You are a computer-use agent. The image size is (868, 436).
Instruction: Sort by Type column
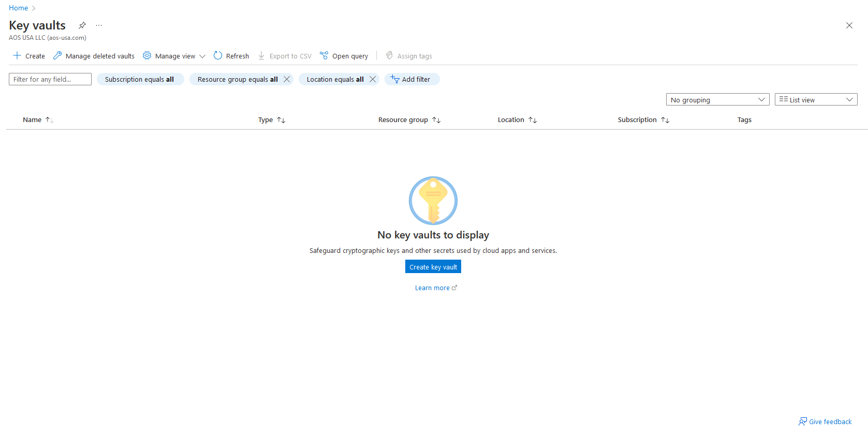[x=272, y=119]
